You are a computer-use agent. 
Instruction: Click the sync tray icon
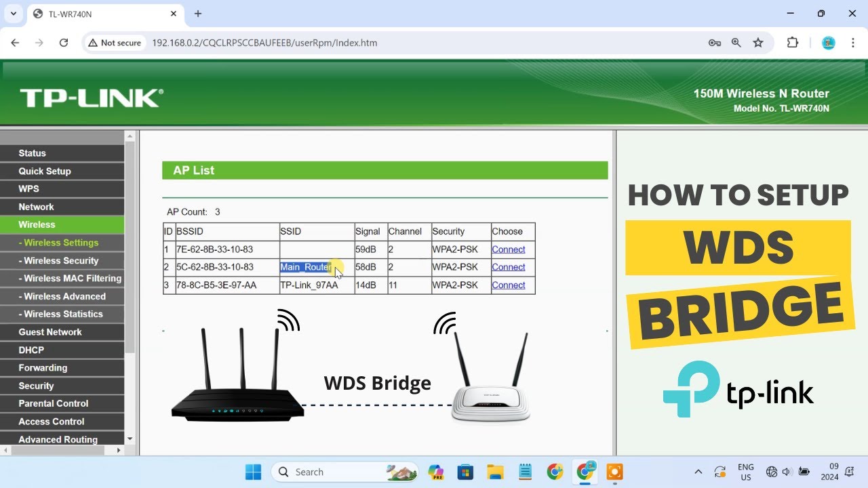click(x=720, y=472)
